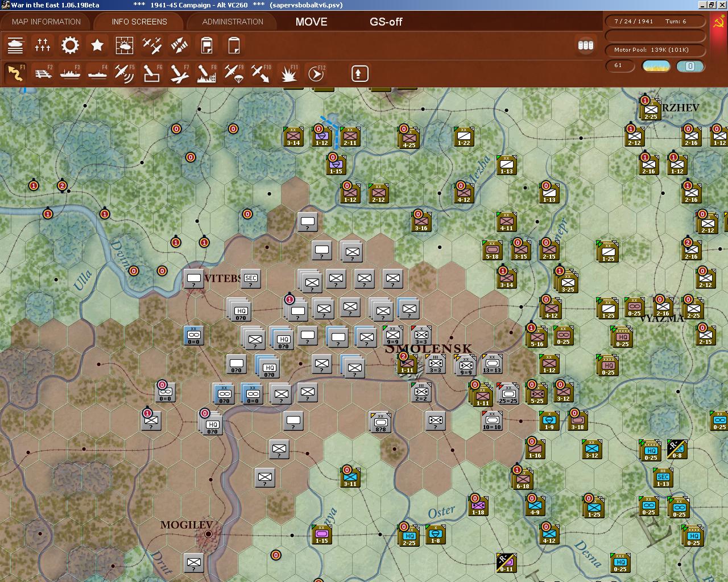Select the Soviet 3-16 unit counter
728x582 pixels.
421,222
